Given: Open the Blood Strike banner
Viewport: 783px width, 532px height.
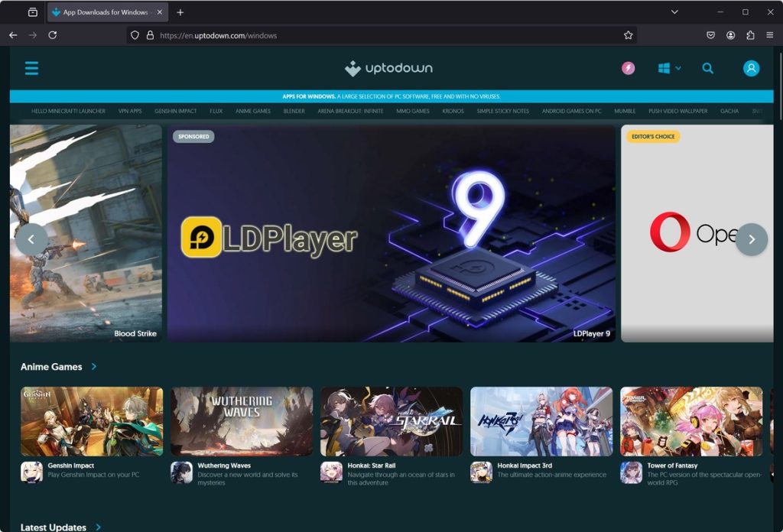Looking at the screenshot, I should 86,234.
